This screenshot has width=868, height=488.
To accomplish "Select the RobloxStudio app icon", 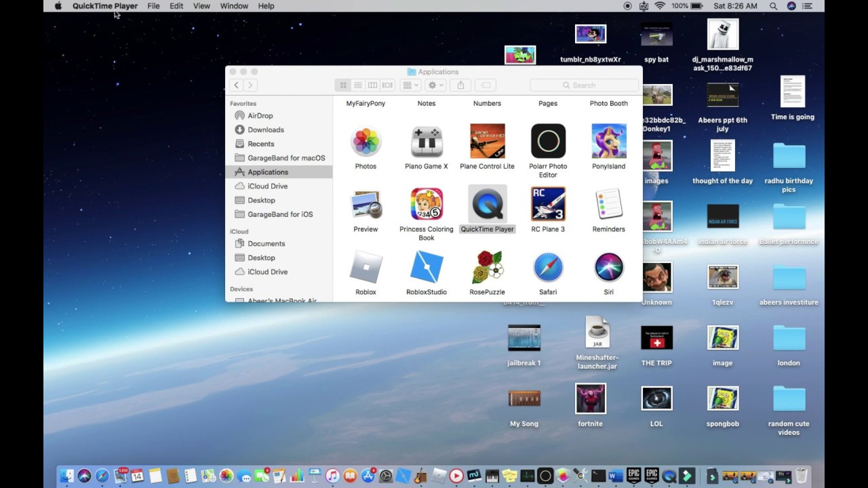I will click(427, 267).
